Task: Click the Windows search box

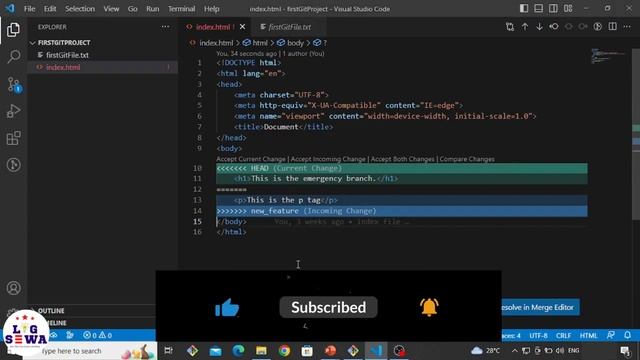Action: (x=90, y=351)
